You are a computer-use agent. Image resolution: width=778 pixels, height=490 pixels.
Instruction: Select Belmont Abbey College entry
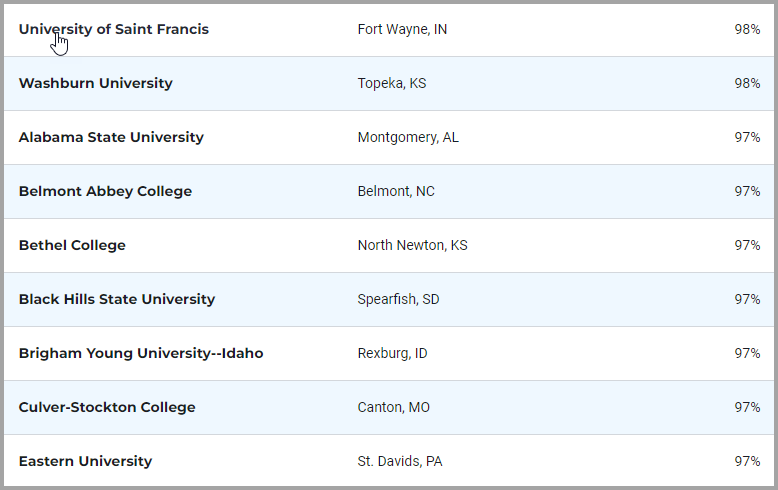point(105,191)
